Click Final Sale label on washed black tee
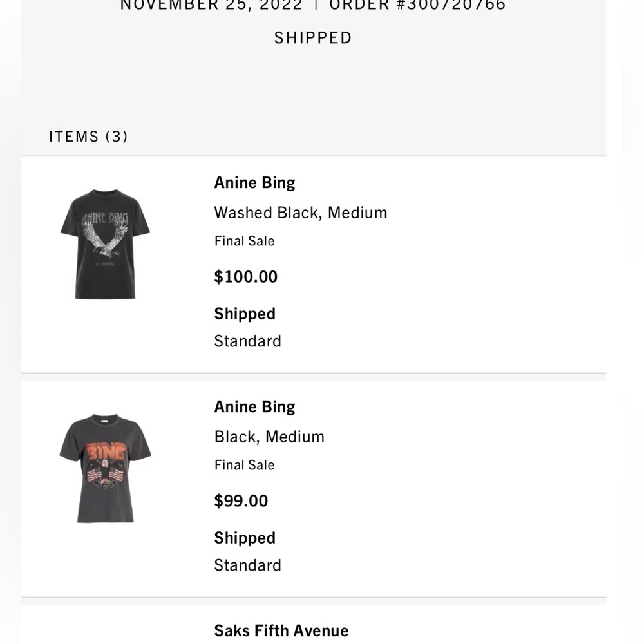 coord(244,241)
